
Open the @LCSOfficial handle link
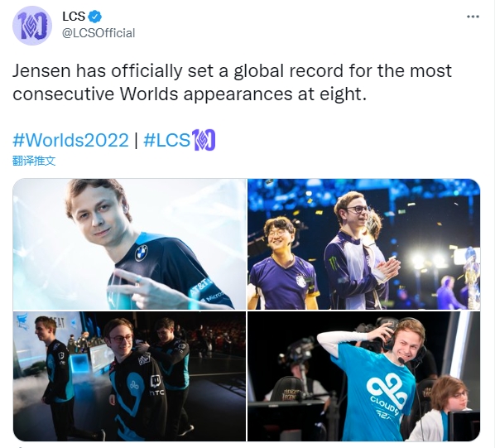tap(99, 33)
